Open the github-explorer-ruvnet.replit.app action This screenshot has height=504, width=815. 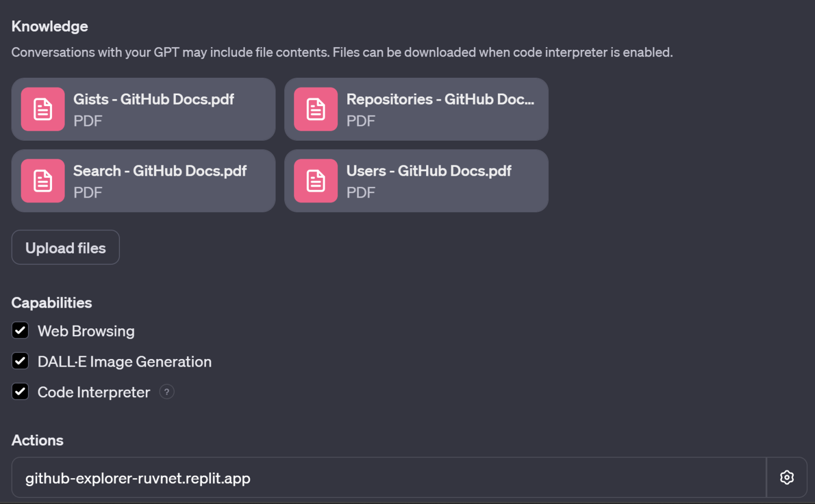[389, 477]
